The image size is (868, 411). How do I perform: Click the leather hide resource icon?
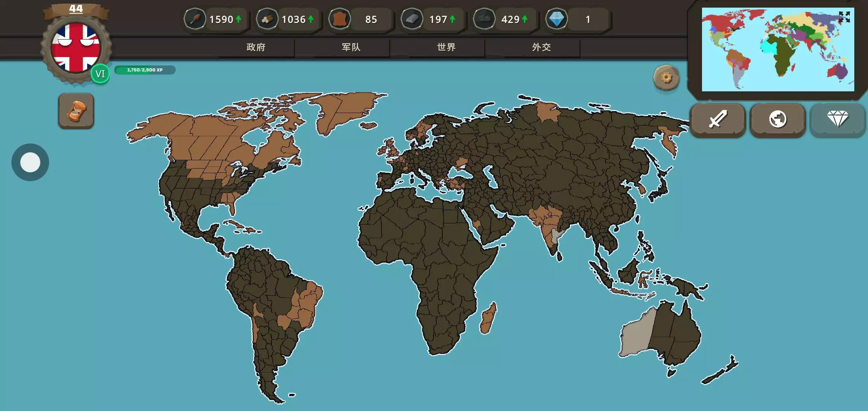coord(339,19)
